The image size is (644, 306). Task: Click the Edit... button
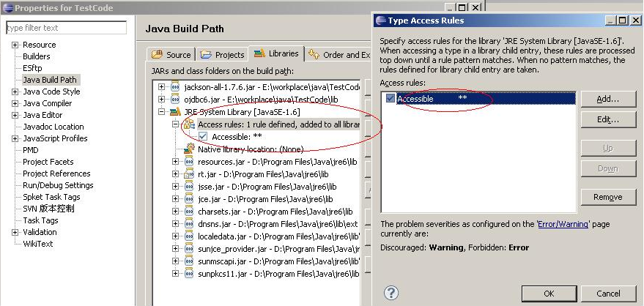(x=608, y=119)
